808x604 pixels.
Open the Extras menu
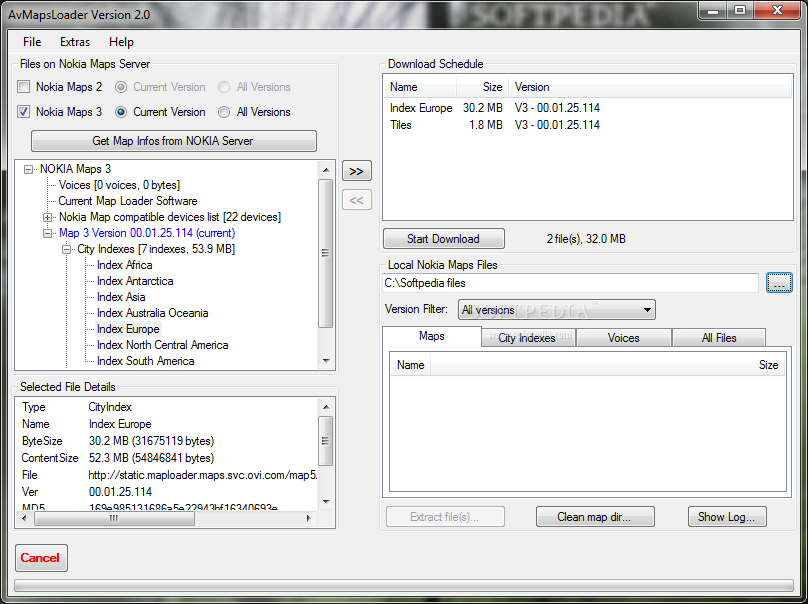click(75, 42)
